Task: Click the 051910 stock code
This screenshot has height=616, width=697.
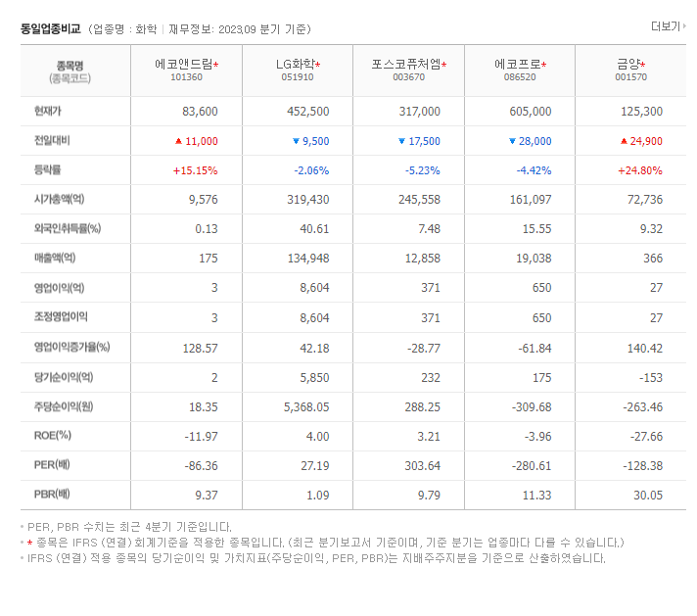Action: (298, 77)
